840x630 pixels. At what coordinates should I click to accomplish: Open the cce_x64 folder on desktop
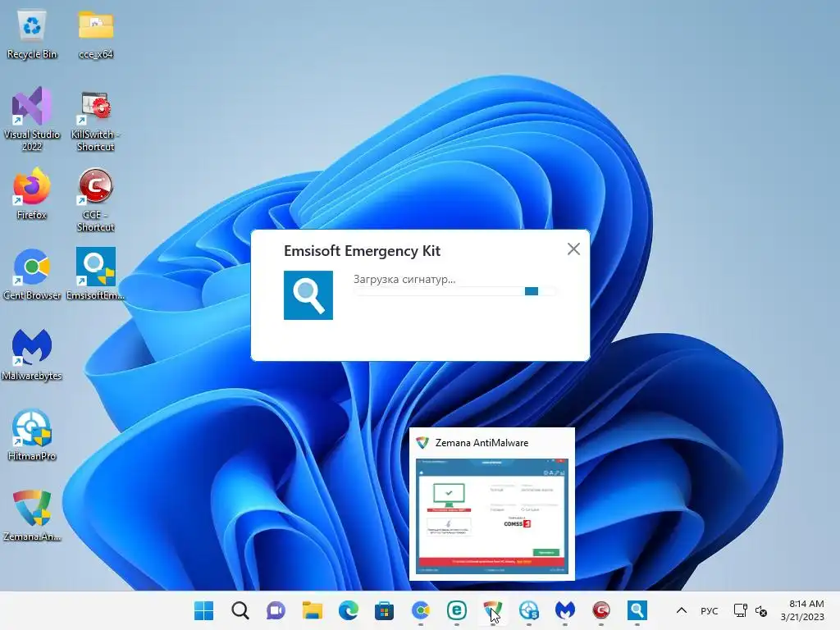(x=96, y=34)
